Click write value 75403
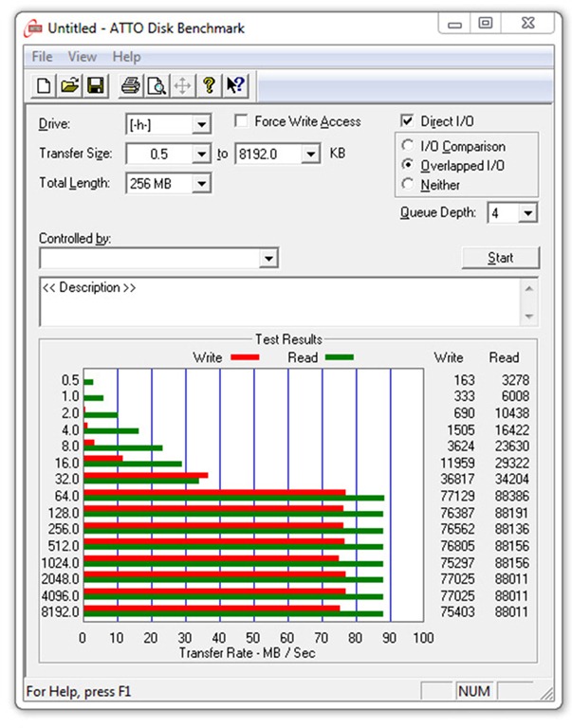 click(457, 612)
